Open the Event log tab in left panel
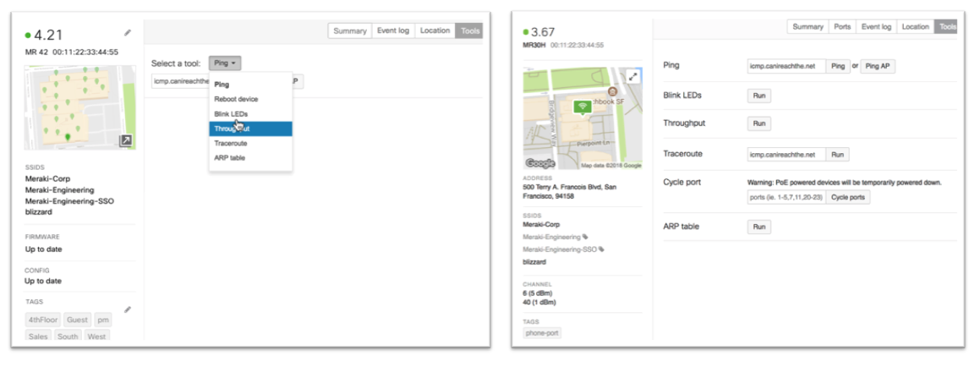This screenshot has height=367, width=980. (x=393, y=31)
